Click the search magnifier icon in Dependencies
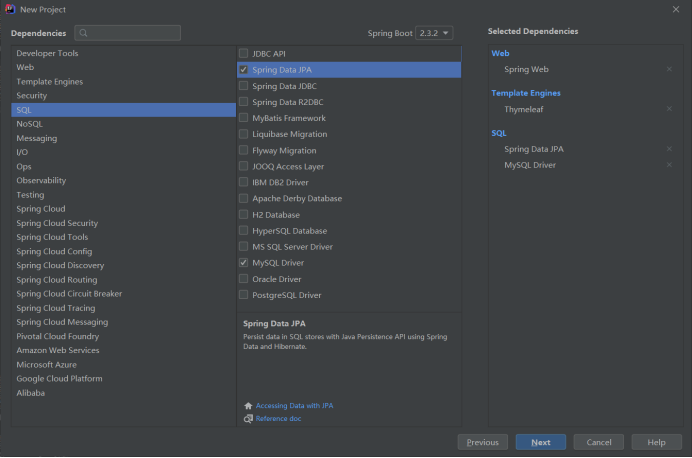Image resolution: width=692 pixels, height=458 pixels. point(83,33)
